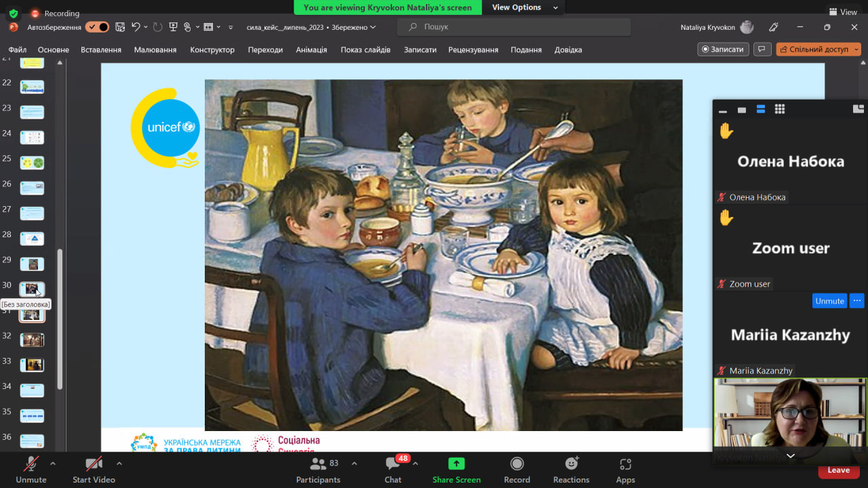
Task: Select slide 28 thumbnail
Action: tap(32, 239)
